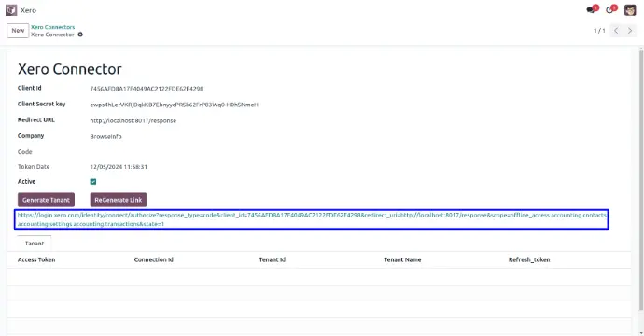Sort by Access Token column header
The image size is (644, 336).
(36, 259)
